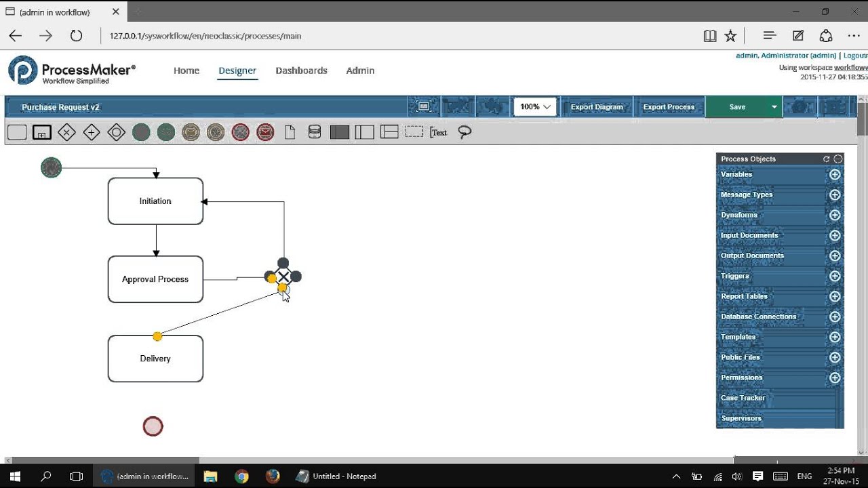Image resolution: width=868 pixels, height=488 pixels.
Task: Add a new Variable with plus icon
Action: pyautogui.click(x=835, y=174)
